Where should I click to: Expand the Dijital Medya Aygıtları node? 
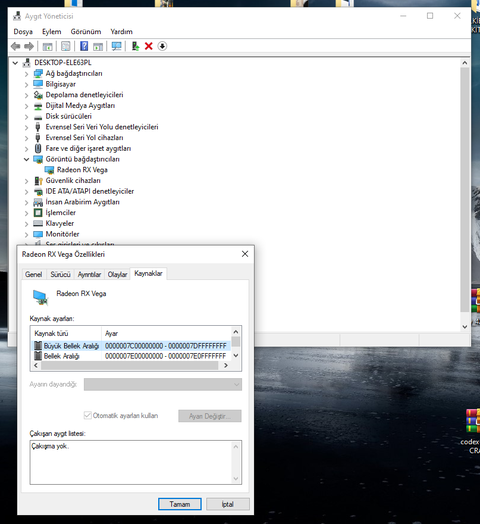click(26, 106)
